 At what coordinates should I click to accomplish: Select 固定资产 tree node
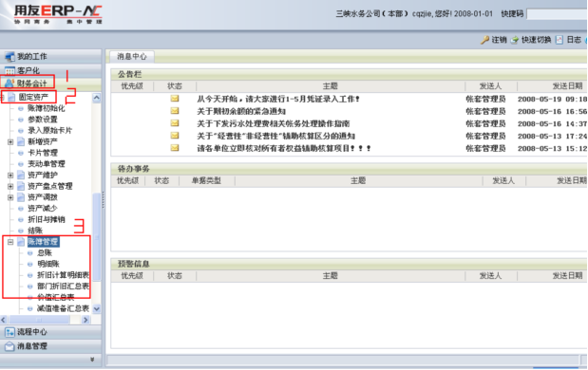(x=33, y=97)
